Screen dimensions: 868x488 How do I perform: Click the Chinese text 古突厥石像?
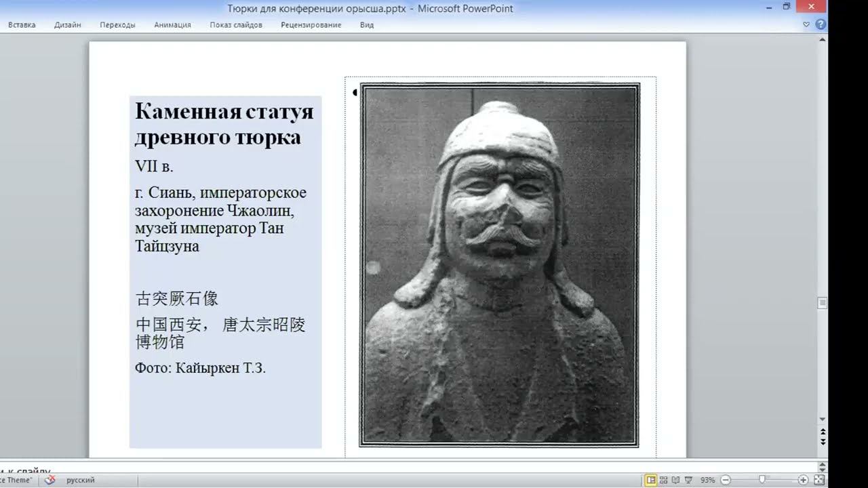click(x=176, y=298)
